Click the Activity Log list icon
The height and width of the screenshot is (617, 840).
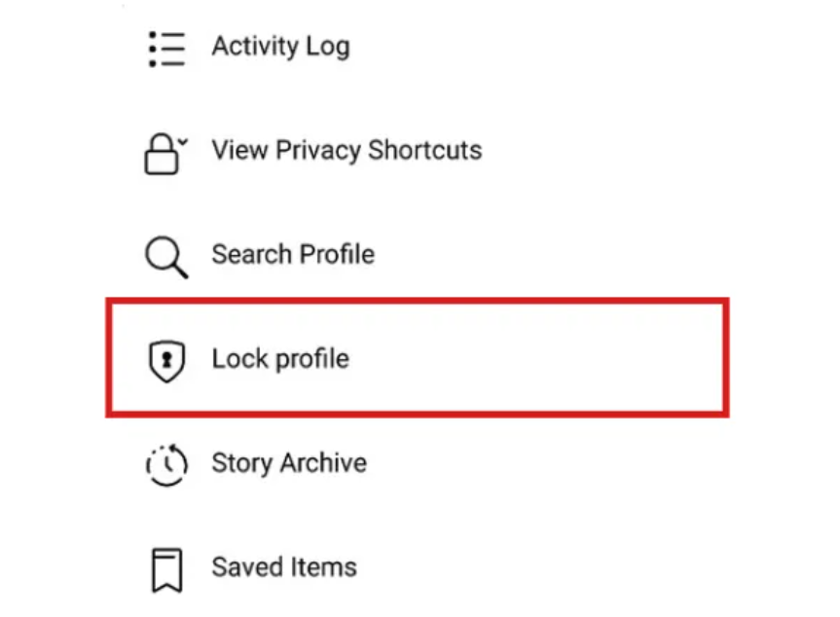(x=165, y=47)
